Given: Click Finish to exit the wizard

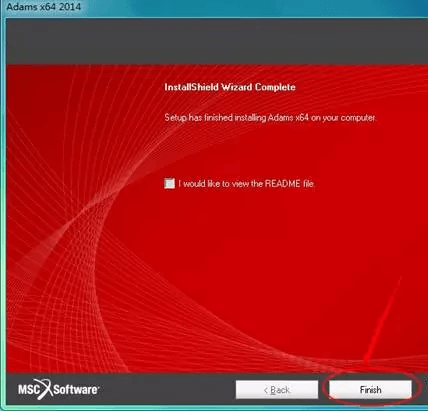Looking at the screenshot, I should [370, 390].
